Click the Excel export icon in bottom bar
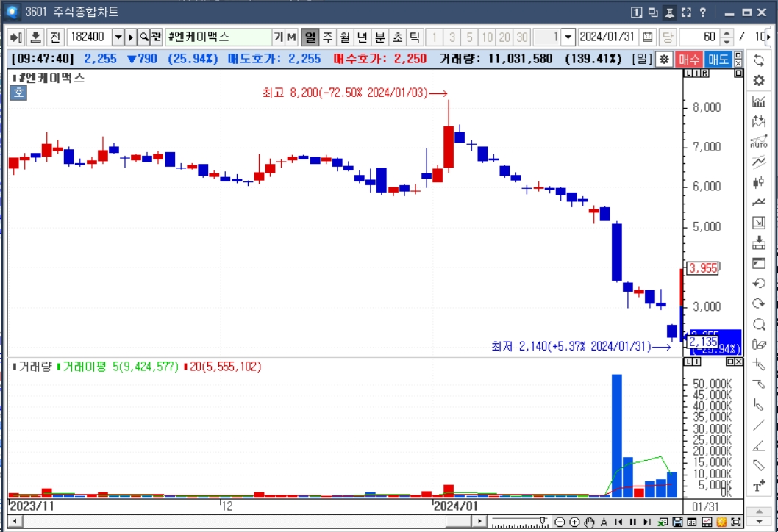This screenshot has width=778, height=532. coord(663,522)
